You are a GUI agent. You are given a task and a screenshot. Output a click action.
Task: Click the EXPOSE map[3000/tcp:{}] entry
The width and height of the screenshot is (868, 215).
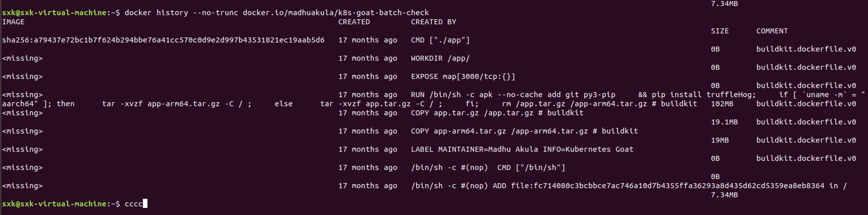point(463,77)
